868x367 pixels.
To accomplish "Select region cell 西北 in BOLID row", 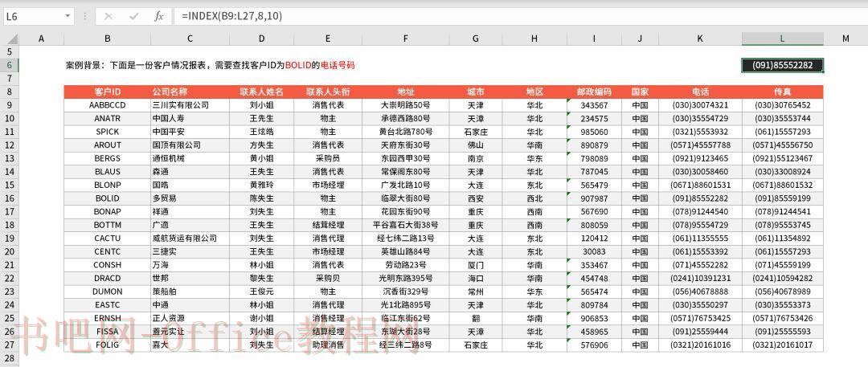I will coord(534,198).
